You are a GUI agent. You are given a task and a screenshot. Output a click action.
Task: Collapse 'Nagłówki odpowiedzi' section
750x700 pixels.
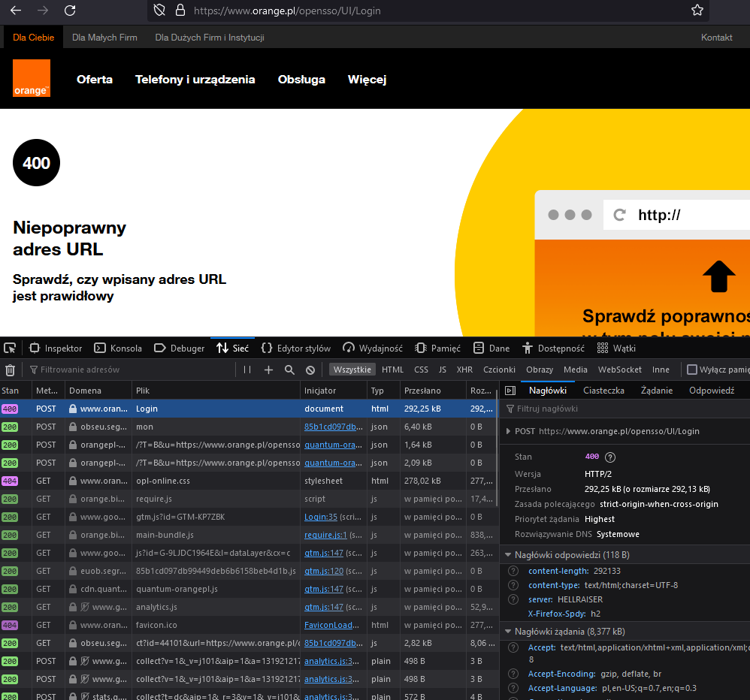[x=507, y=555]
